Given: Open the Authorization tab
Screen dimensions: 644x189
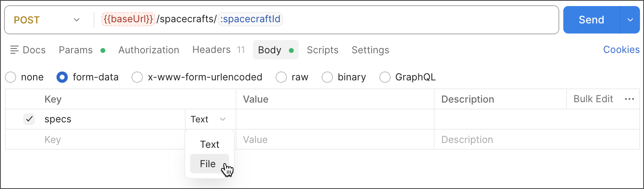Looking at the screenshot, I should click(x=148, y=50).
